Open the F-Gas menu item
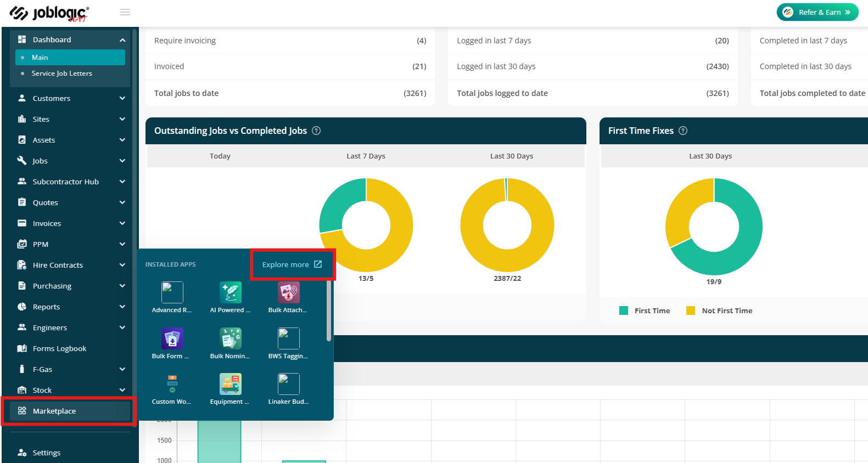The height and width of the screenshot is (463, 868). pos(70,369)
